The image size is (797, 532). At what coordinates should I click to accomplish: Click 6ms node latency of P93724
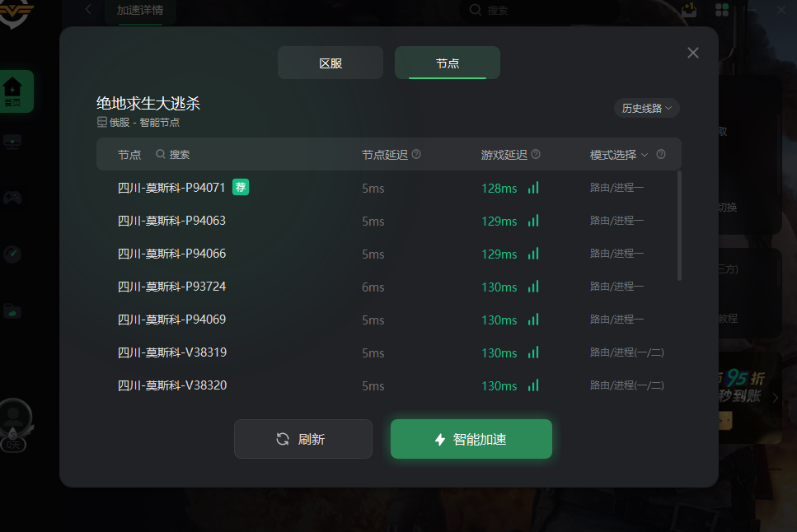tap(373, 287)
